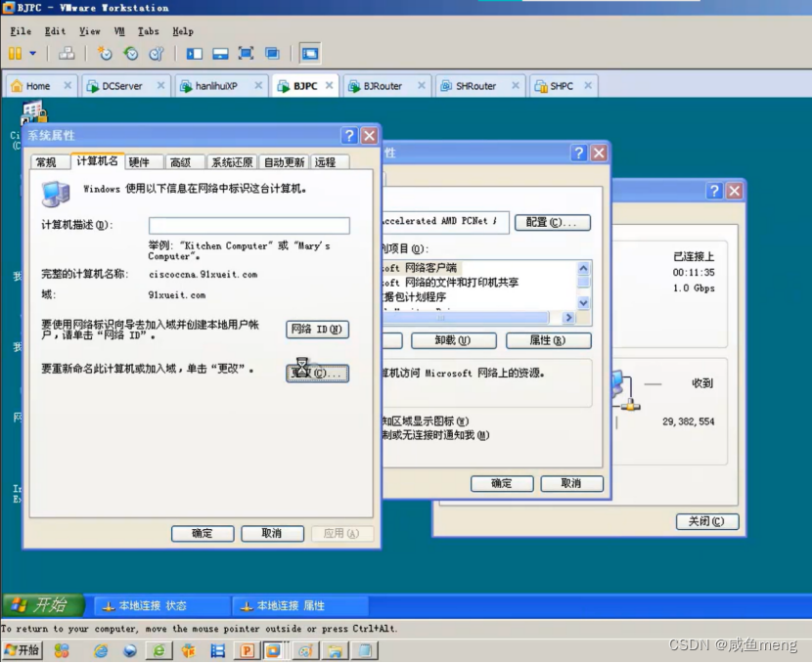Open help in the connection properties title bar
Viewport: 812px width, 663px height.
pos(579,153)
